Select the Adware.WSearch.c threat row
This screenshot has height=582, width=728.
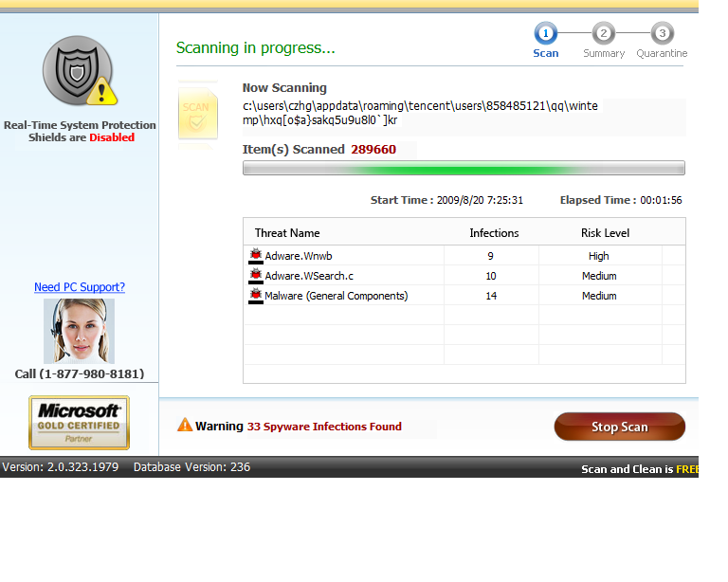point(464,276)
